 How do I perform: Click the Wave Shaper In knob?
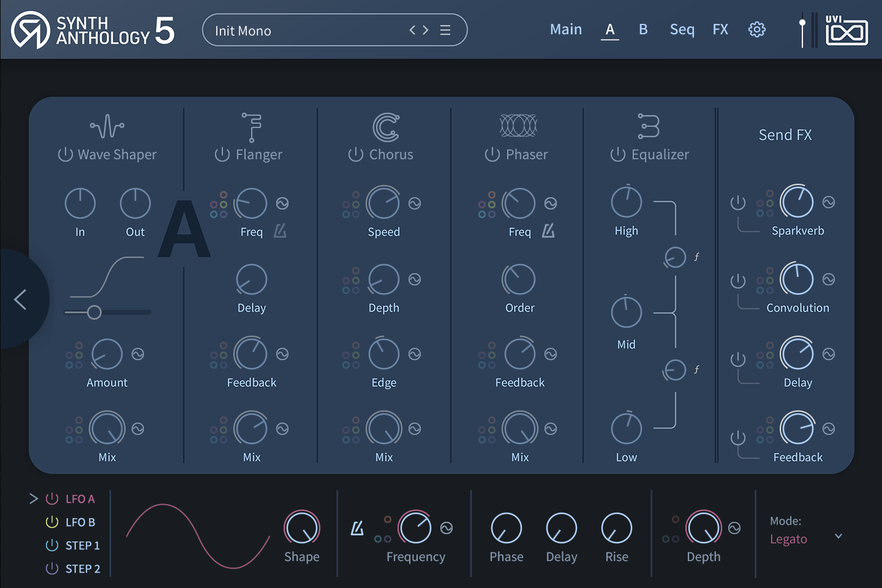click(x=80, y=203)
